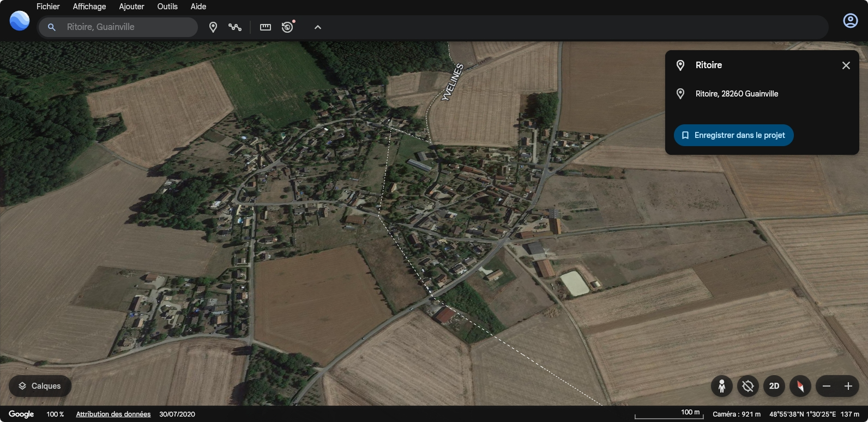Open the Attribution des données link
This screenshot has height=422, width=868.
pos(113,414)
